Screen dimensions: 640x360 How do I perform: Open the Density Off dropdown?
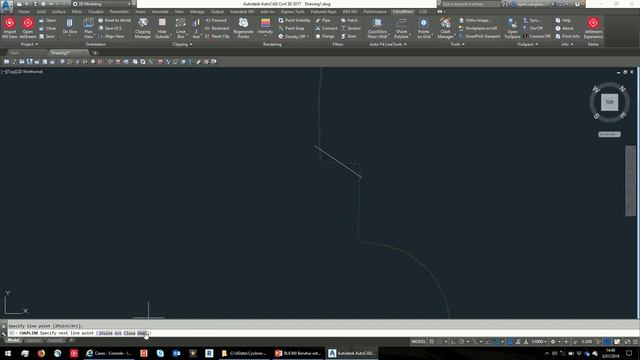tap(294, 36)
